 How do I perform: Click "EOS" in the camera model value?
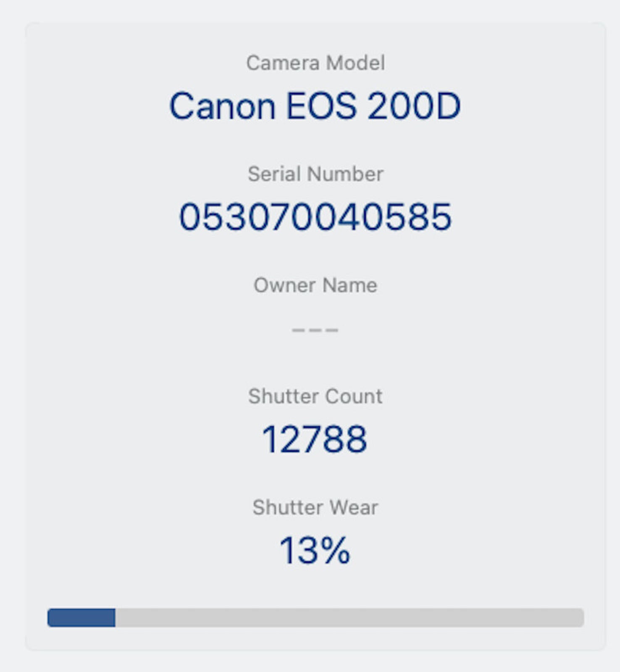[x=321, y=106]
